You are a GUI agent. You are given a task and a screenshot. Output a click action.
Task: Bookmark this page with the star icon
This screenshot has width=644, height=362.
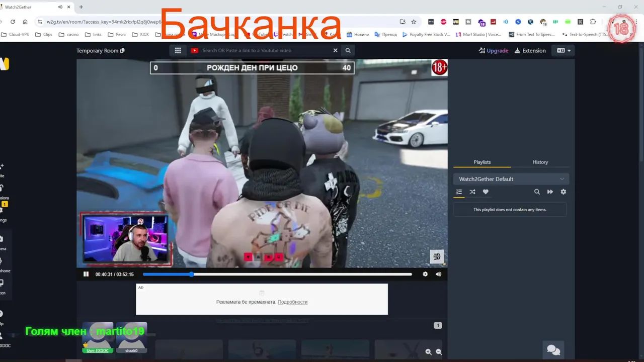(x=414, y=22)
